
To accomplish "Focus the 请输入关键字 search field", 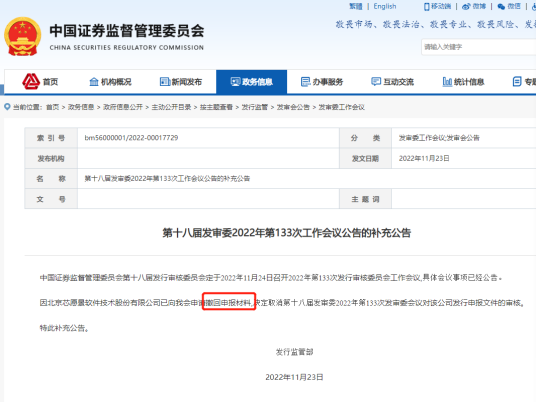I will [x=479, y=47].
